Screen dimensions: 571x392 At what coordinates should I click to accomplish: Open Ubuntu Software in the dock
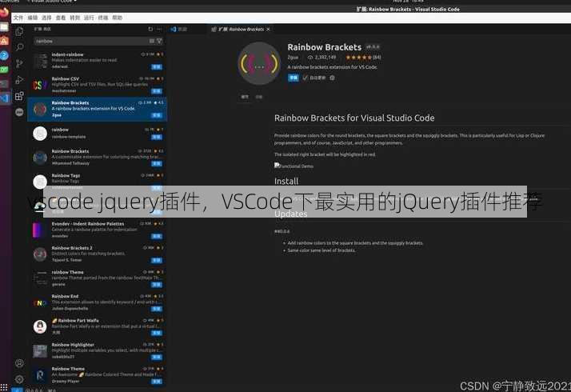point(4,41)
